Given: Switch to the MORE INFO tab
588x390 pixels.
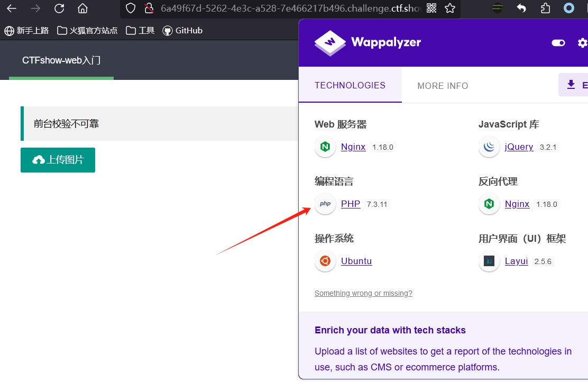Looking at the screenshot, I should [x=443, y=86].
